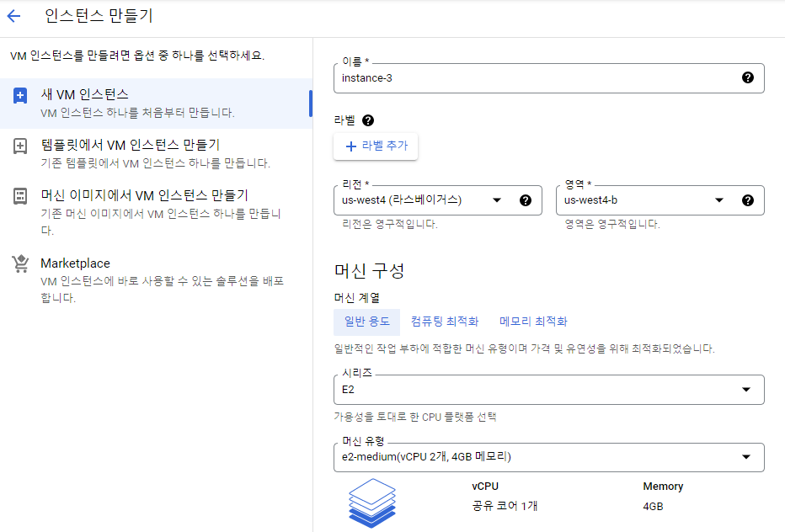
Task: Click the vCPU column label
Action: click(485, 487)
